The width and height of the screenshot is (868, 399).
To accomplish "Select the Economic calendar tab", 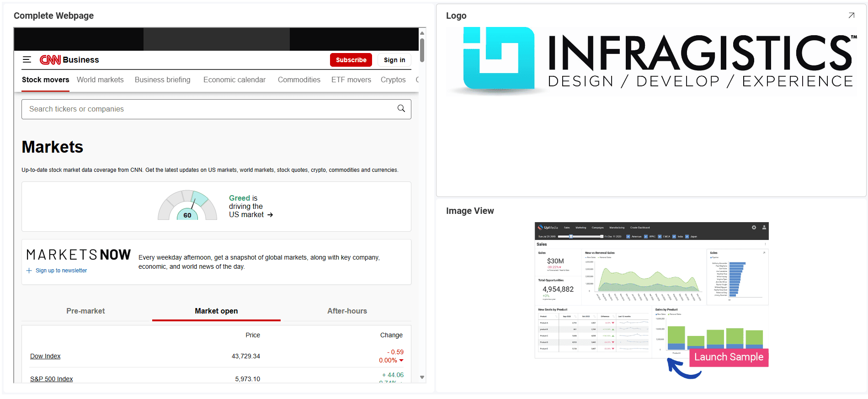I will tap(234, 80).
